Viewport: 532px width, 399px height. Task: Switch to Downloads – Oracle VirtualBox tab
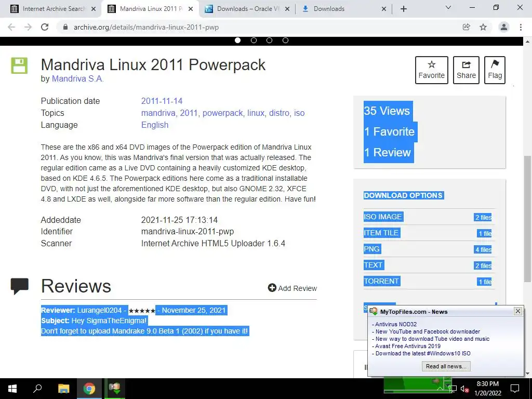pyautogui.click(x=247, y=9)
